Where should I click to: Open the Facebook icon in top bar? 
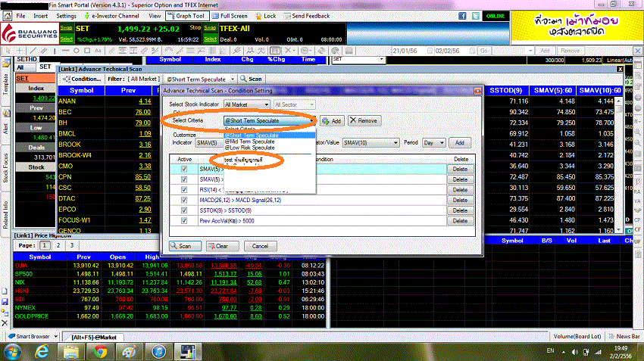pos(462,16)
